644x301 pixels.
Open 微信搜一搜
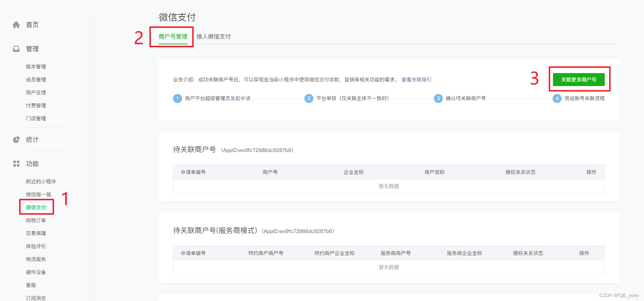coord(38,194)
